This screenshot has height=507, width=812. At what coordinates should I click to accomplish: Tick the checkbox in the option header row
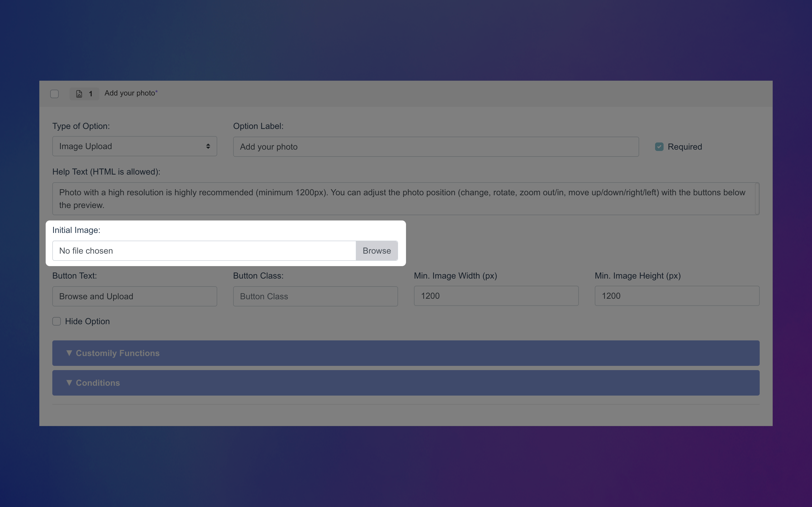(54, 94)
